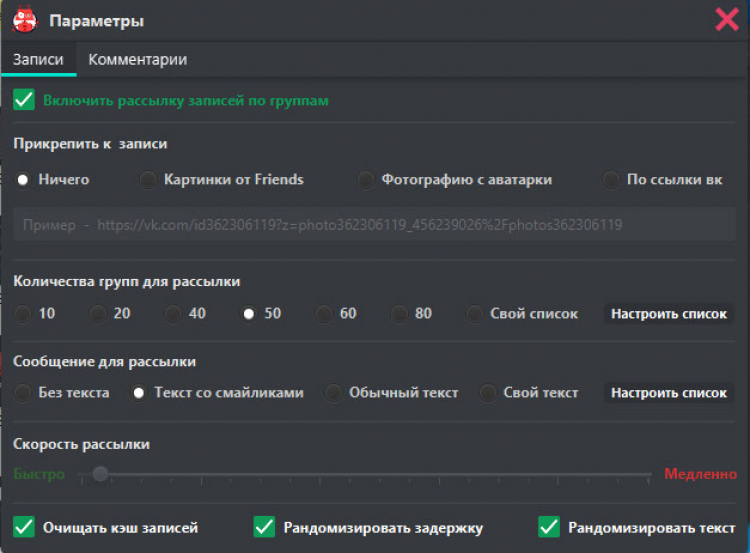
Task: Select 80 groups for mailing
Action: (399, 314)
